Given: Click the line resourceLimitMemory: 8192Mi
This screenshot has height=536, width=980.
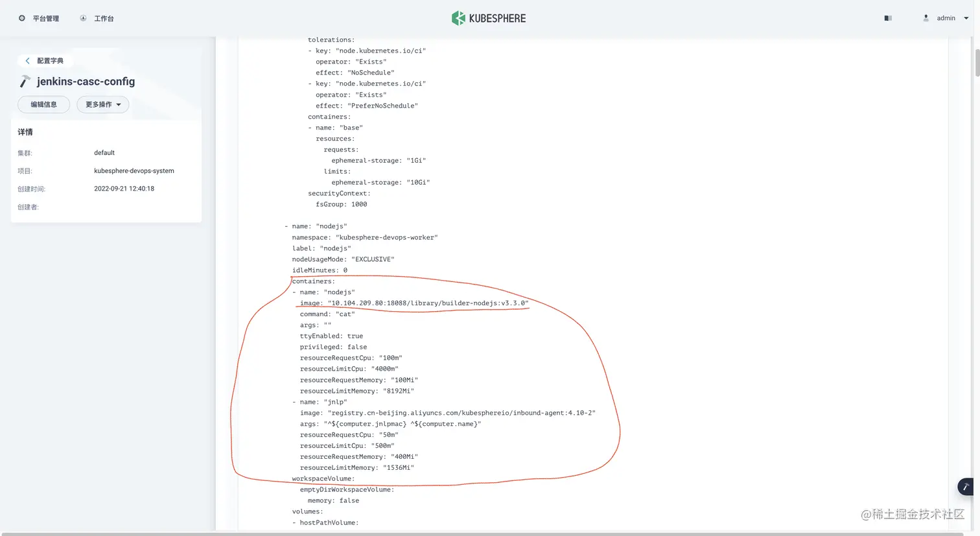Looking at the screenshot, I should click(x=356, y=391).
